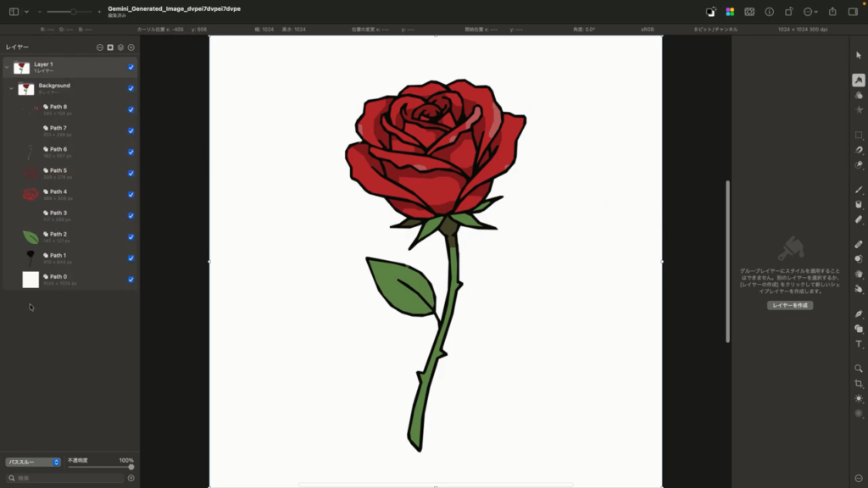Viewport: 868px width, 488px height.
Task: Select the Arrange (arrow) tool
Action: tap(859, 55)
